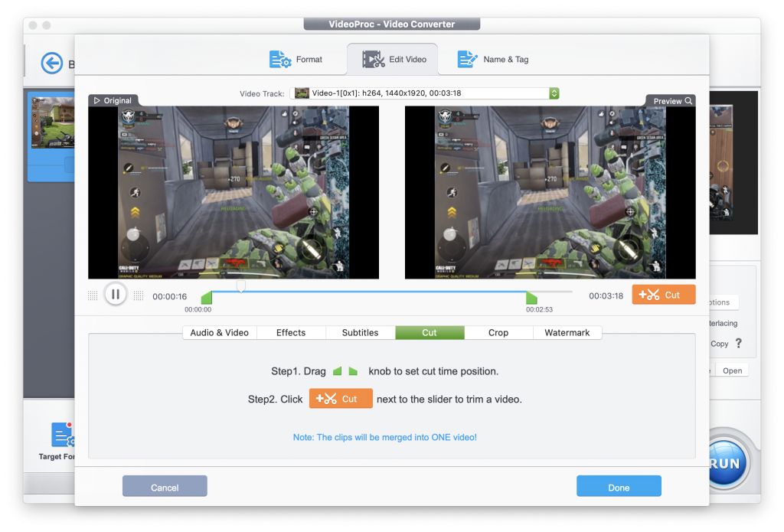
Task: Click the 00:03:18 total duration text
Action: pyautogui.click(x=606, y=296)
